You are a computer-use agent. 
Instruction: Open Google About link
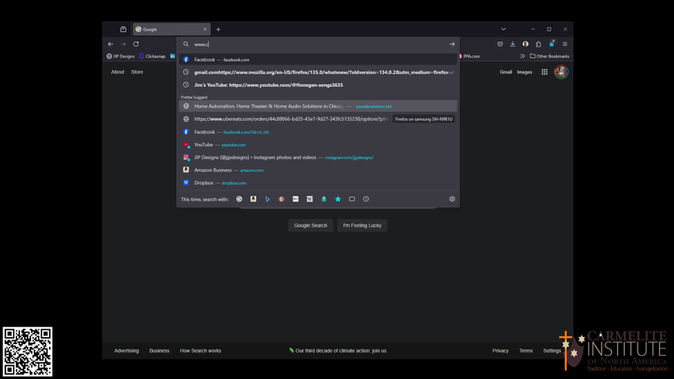click(117, 72)
